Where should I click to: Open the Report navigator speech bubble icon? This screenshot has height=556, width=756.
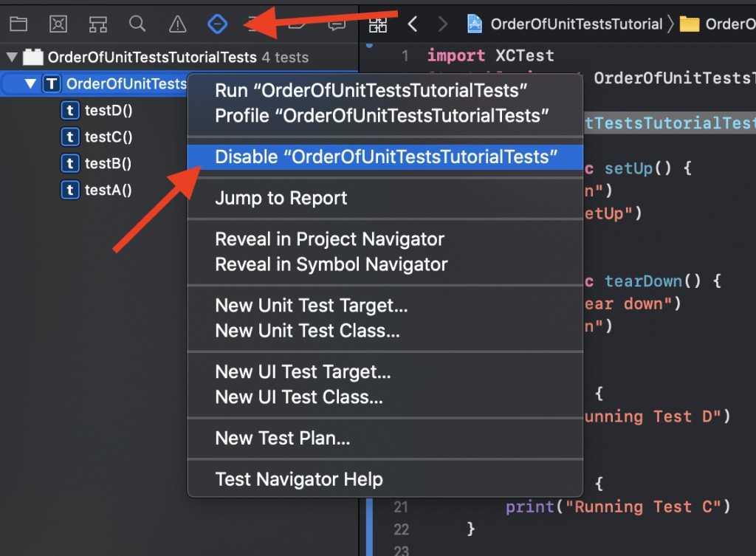click(337, 23)
